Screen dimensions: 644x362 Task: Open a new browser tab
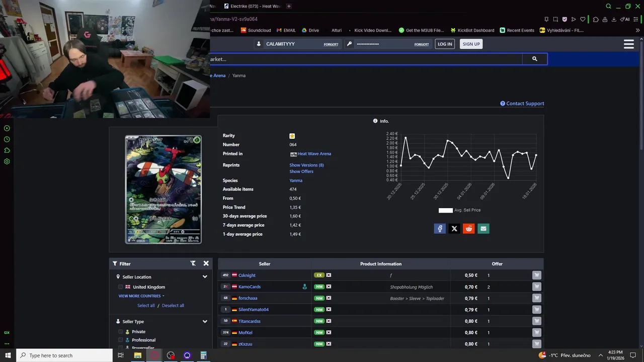289,6
